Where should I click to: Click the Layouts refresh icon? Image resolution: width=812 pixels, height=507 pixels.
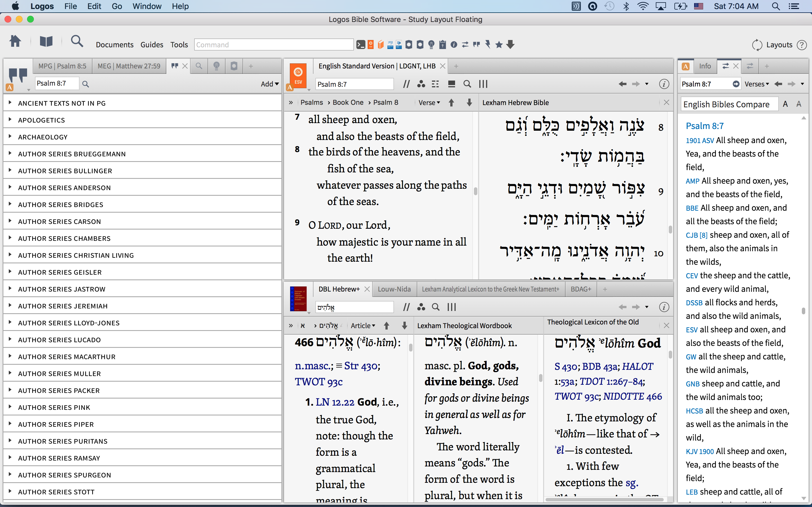click(x=757, y=45)
